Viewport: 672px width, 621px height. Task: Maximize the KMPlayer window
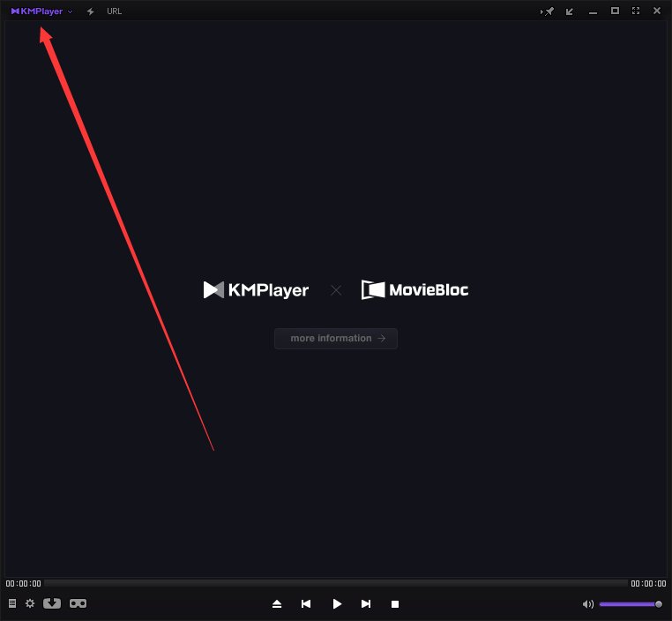(x=615, y=11)
